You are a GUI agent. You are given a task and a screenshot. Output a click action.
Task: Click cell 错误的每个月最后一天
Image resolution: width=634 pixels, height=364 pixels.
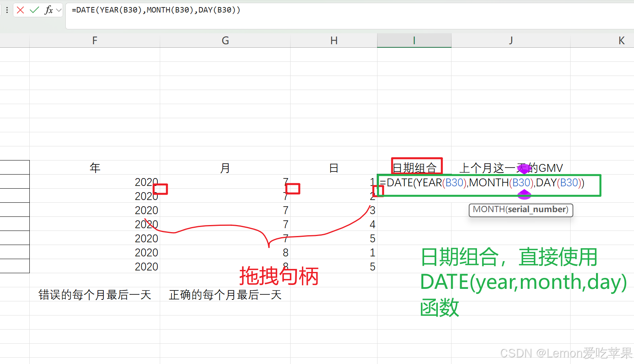[95, 294]
